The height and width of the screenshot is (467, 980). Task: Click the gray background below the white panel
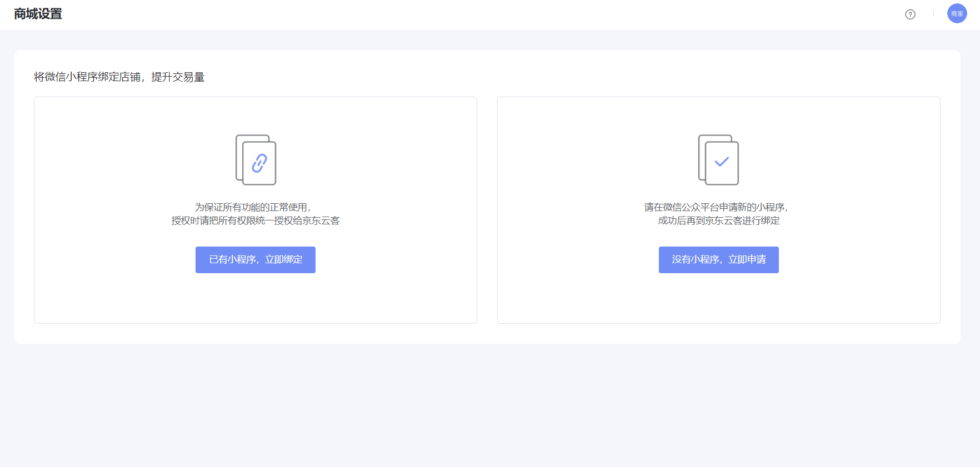pyautogui.click(x=489, y=405)
